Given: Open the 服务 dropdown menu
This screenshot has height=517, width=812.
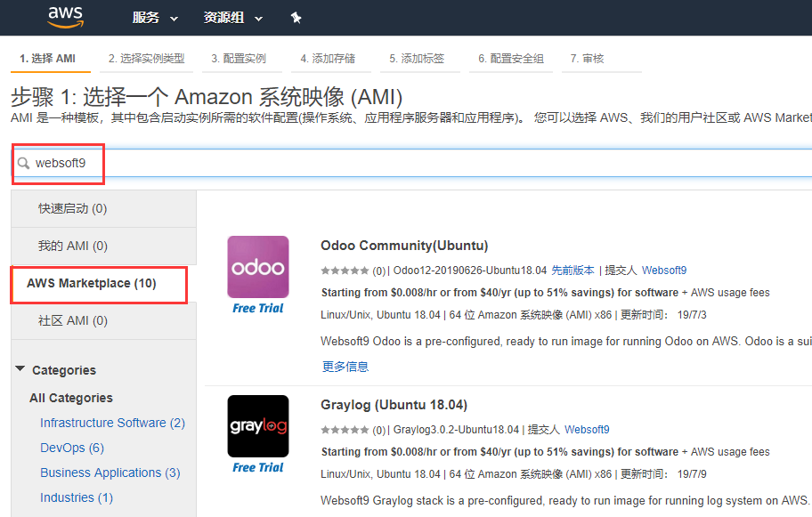Looking at the screenshot, I should 155,18.
